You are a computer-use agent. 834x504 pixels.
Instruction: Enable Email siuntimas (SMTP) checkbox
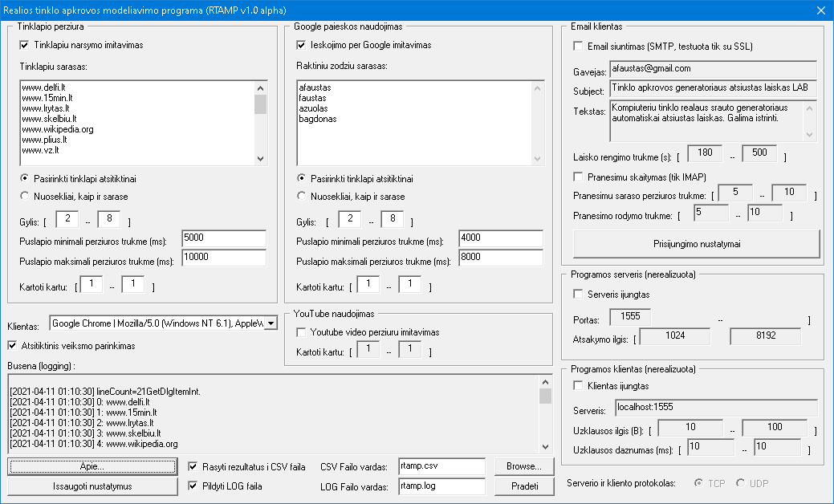point(578,47)
